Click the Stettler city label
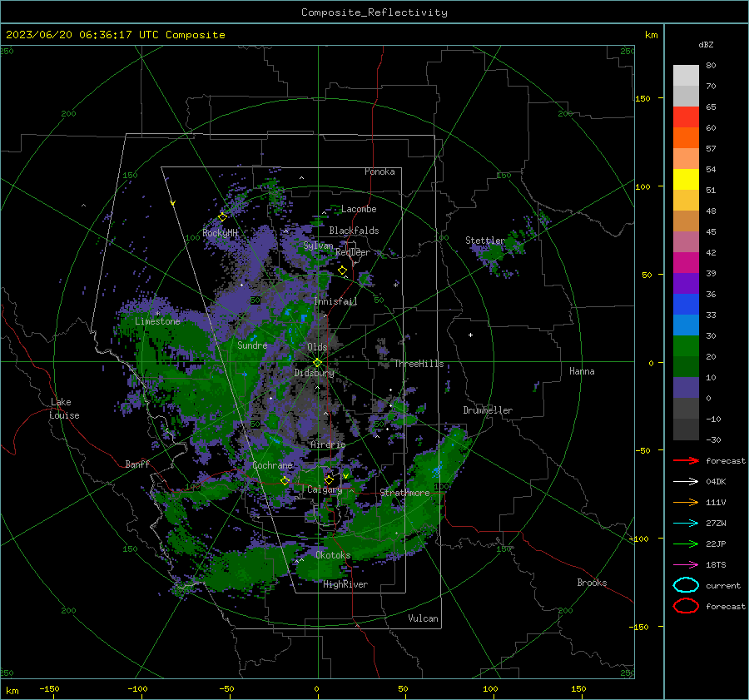Image resolution: width=749 pixels, height=700 pixels. pyautogui.click(x=485, y=241)
